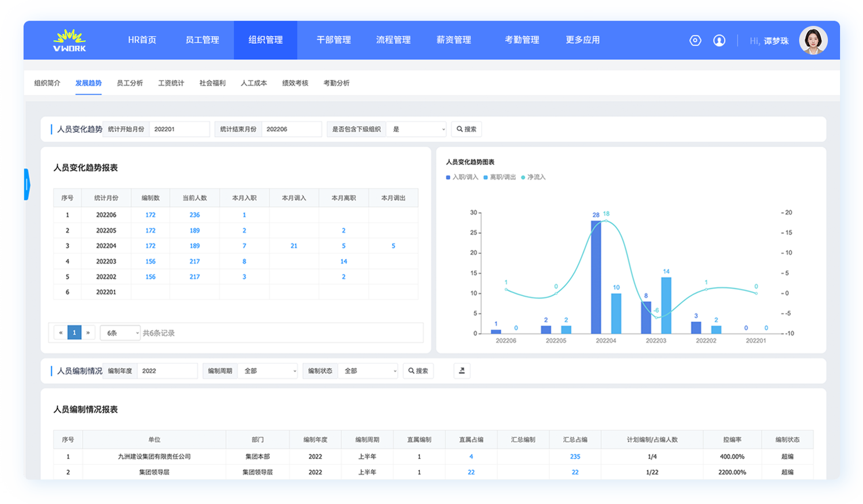
Task: Toggle 净流入 legend series
Action: point(533,177)
